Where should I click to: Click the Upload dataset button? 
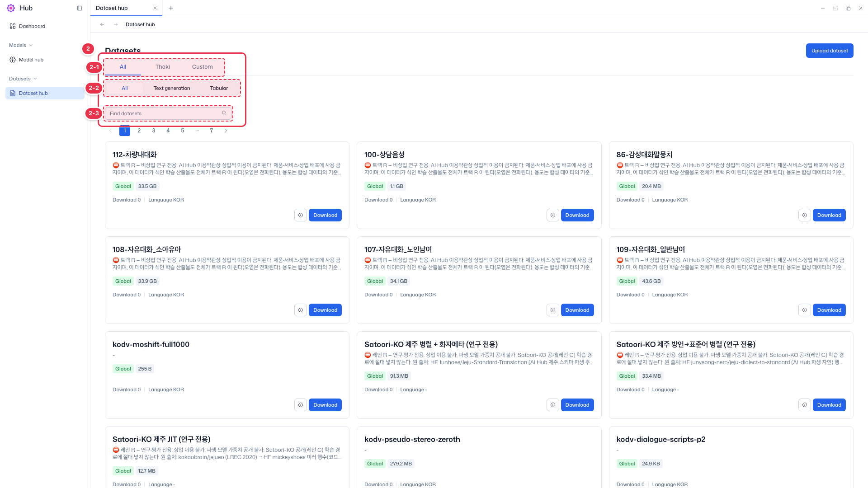[x=830, y=51]
